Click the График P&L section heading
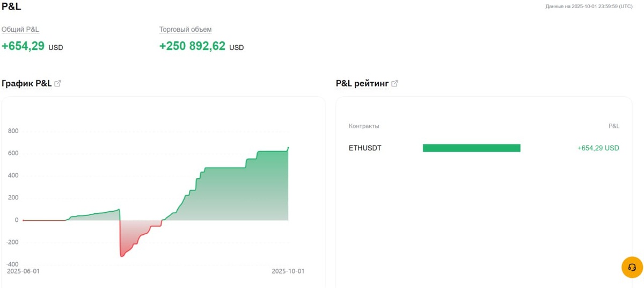This screenshot has width=644, height=288. click(x=27, y=83)
